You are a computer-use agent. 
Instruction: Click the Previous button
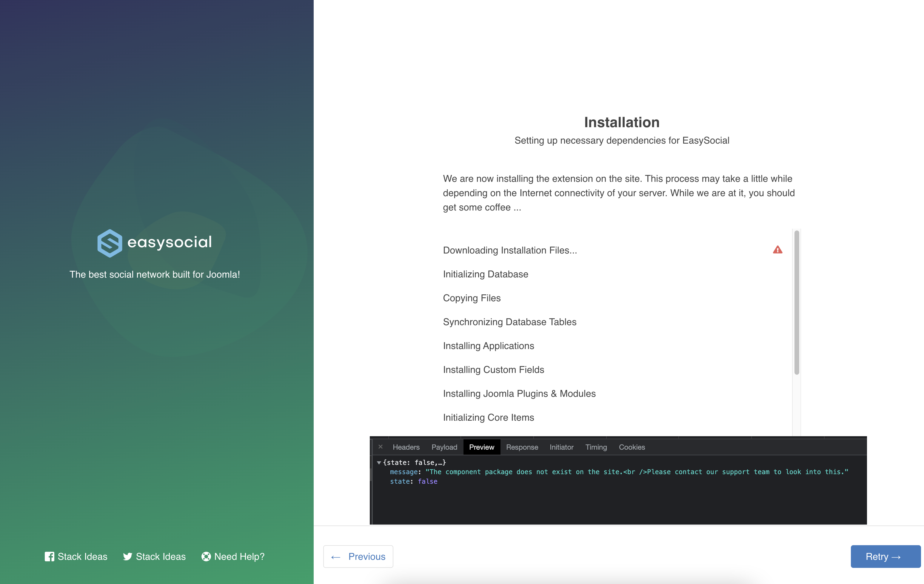tap(358, 556)
